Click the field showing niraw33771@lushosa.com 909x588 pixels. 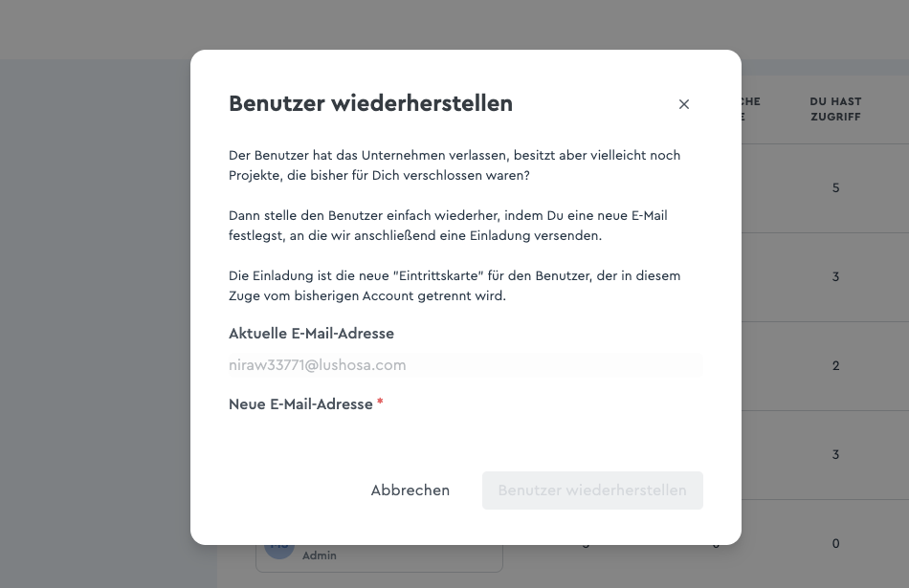(466, 365)
